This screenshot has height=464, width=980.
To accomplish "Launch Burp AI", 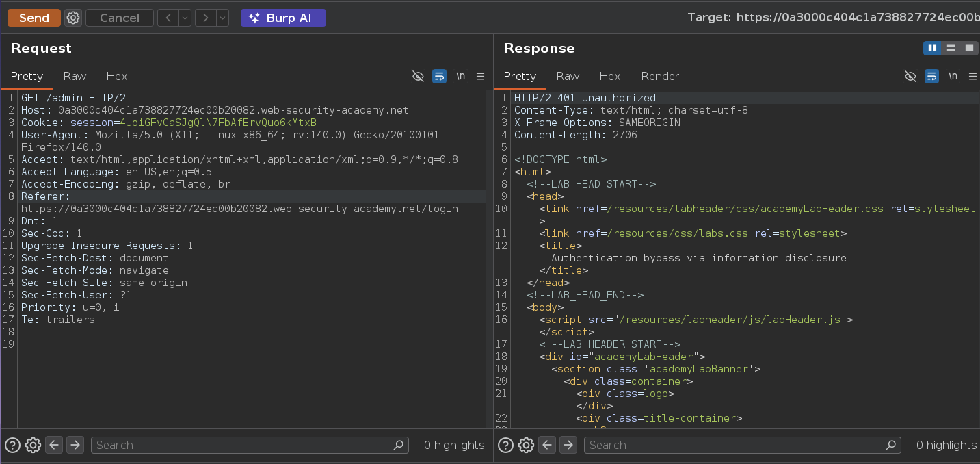I will click(x=283, y=18).
